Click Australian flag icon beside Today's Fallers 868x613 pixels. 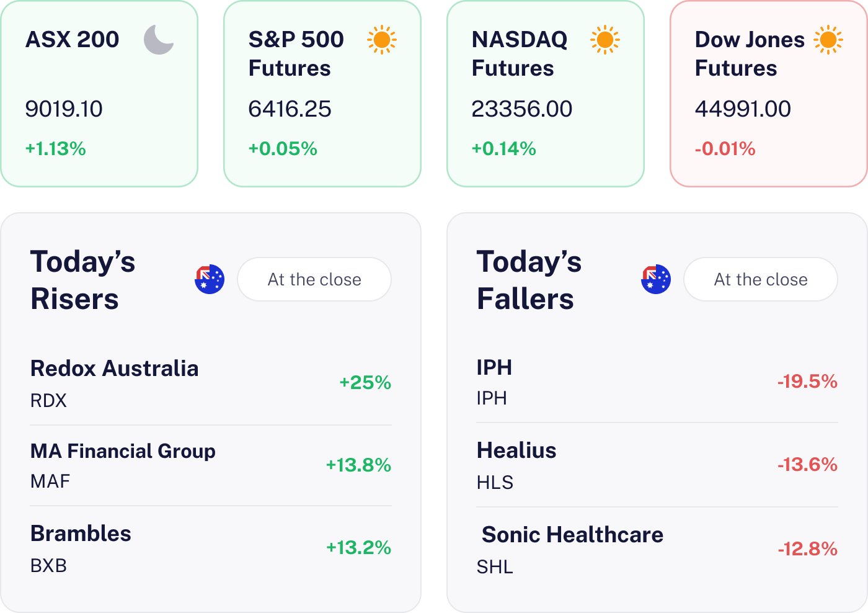coord(656,279)
